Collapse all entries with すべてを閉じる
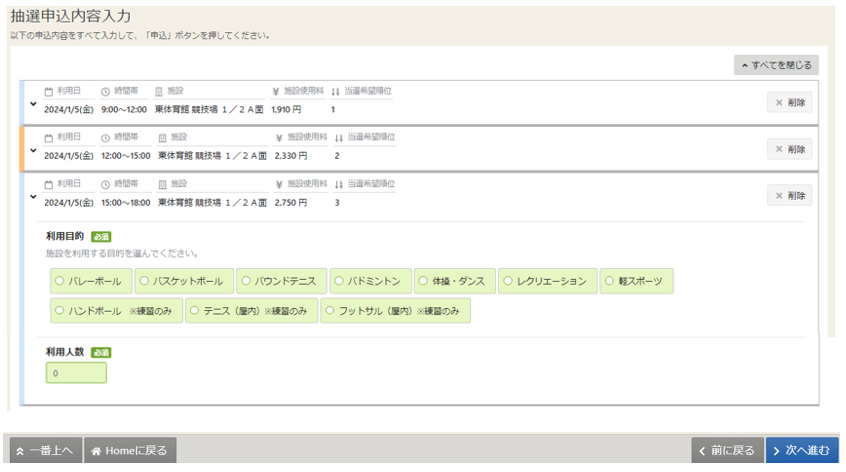Image resolution: width=846 pixels, height=472 pixels. click(x=776, y=65)
